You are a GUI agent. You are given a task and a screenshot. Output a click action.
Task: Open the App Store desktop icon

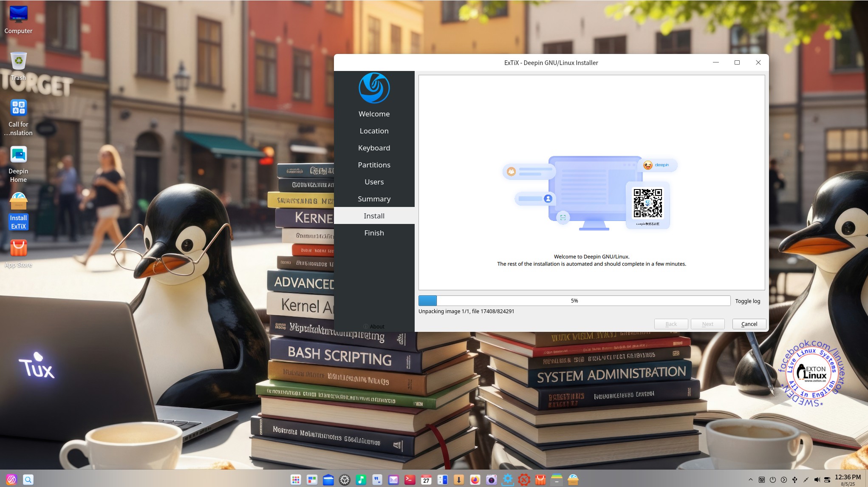18,253
